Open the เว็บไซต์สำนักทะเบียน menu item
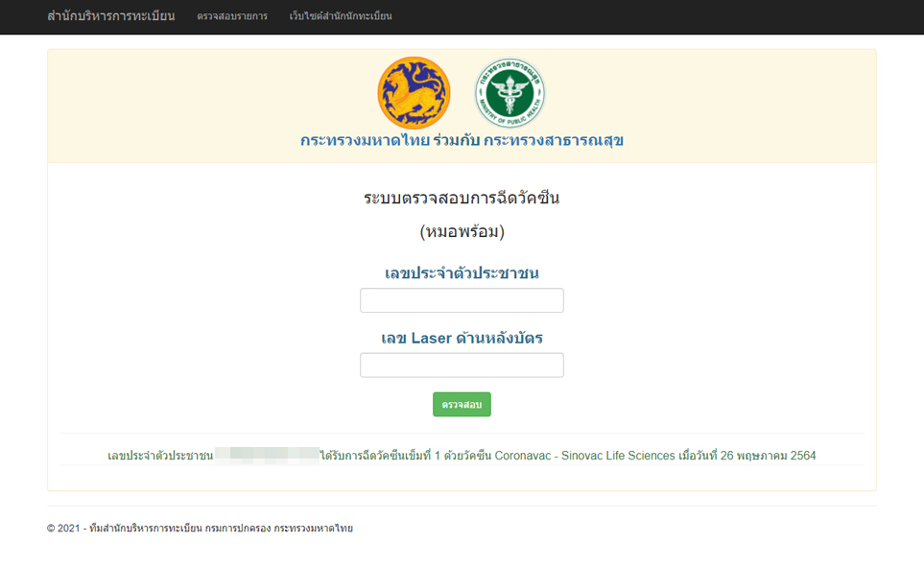Screen dimensions: 924x566 tap(341, 16)
